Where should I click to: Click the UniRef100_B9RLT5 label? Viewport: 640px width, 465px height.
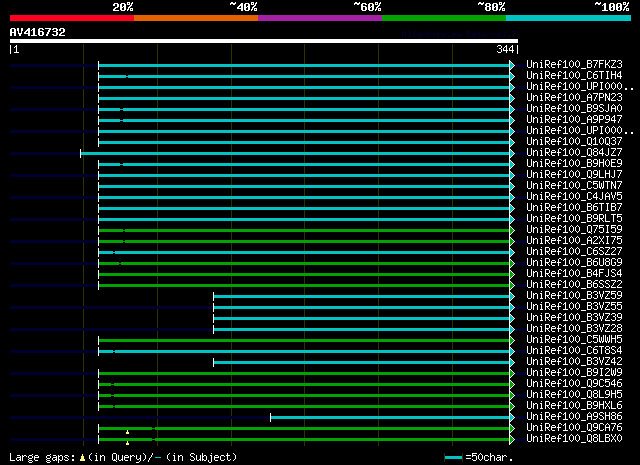coord(574,219)
